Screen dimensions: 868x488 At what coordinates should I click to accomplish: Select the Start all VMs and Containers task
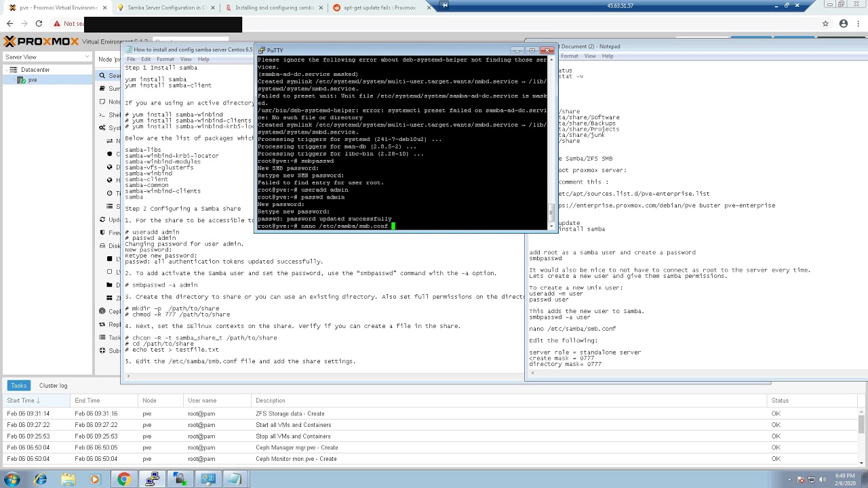point(430,425)
